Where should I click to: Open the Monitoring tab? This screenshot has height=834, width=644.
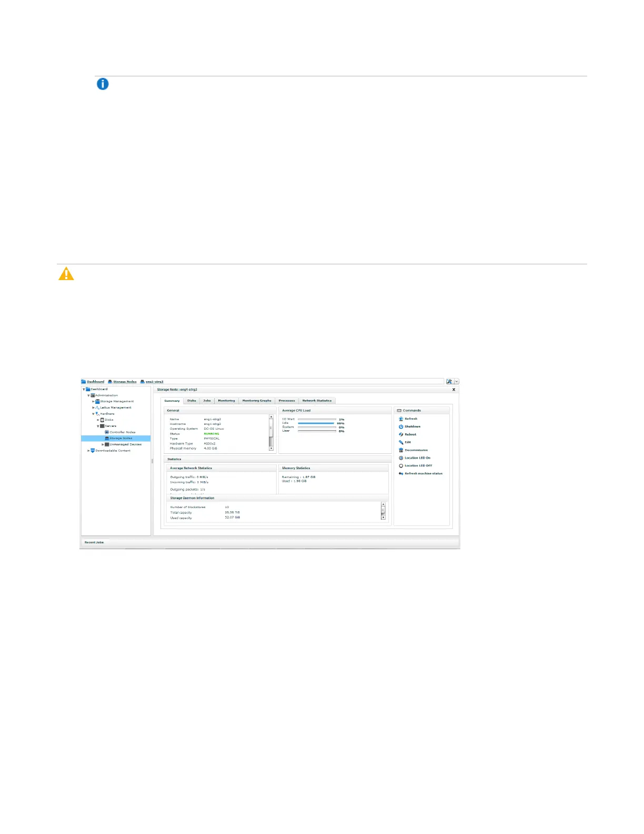pos(226,401)
